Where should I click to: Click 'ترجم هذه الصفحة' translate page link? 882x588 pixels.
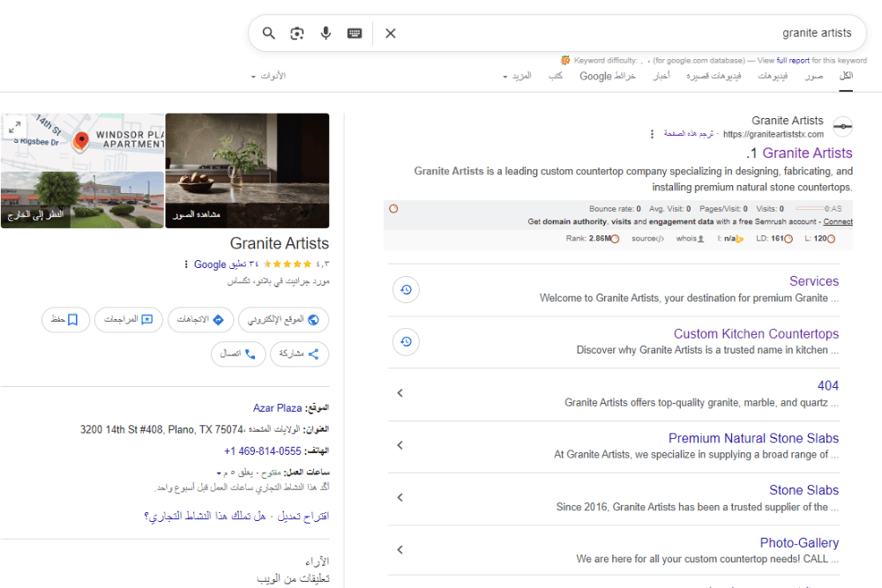pos(689,134)
